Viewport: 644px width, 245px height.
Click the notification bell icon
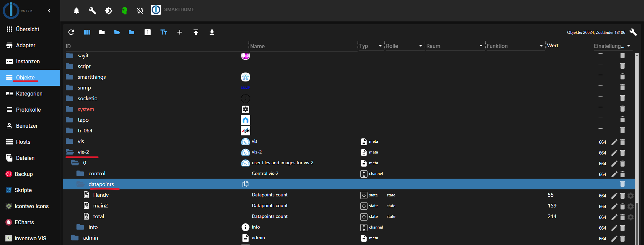coord(76,11)
